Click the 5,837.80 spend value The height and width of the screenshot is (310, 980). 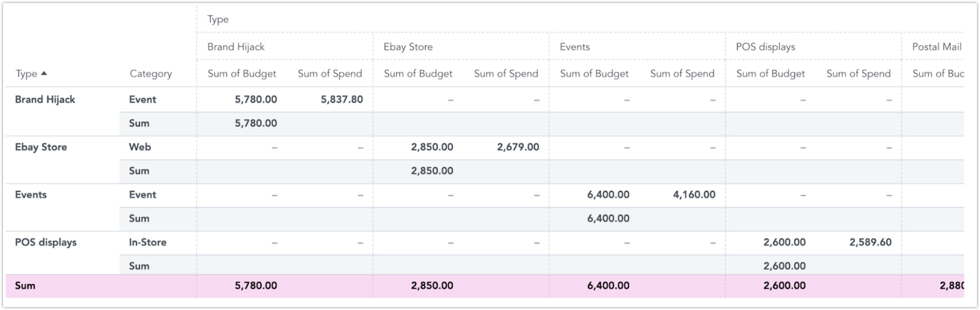[341, 100]
